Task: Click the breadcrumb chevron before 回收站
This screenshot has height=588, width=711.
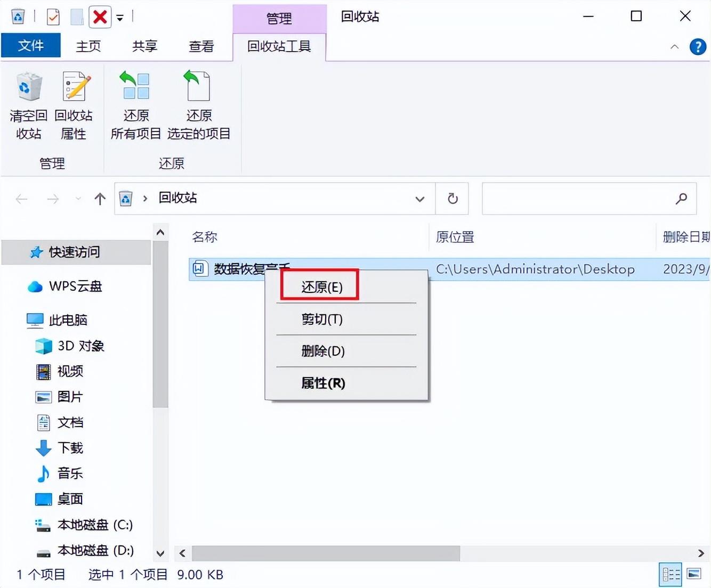Action: pos(145,199)
